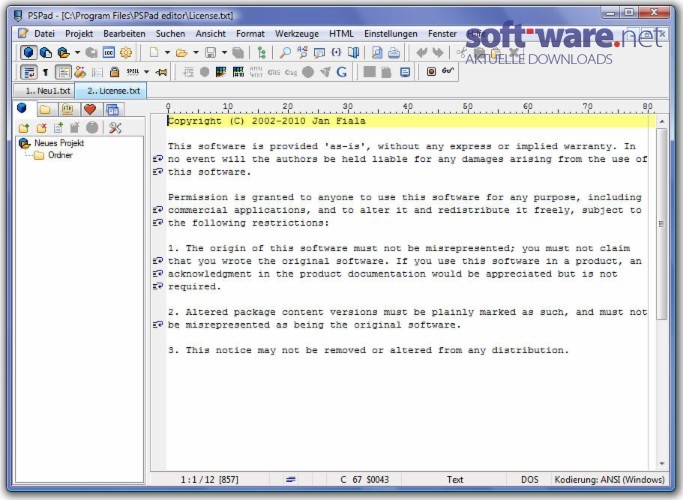Toggle special characters pilcrow button

coord(45,72)
